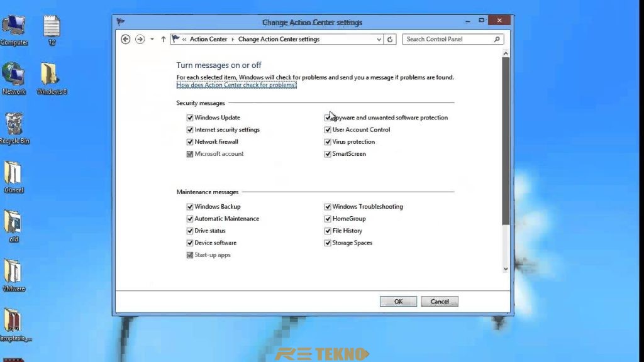Click the Start-up apps checkbox
Viewport: 644px width, 362px height.
click(x=190, y=255)
